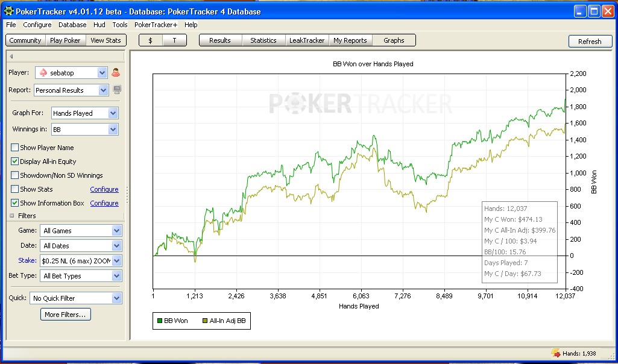Click the lightning Hands icon in status bar
The image size is (618, 364).
(x=556, y=353)
